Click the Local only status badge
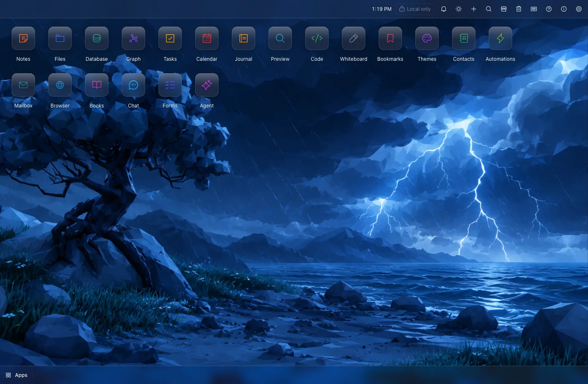The image size is (588, 384). point(415,9)
